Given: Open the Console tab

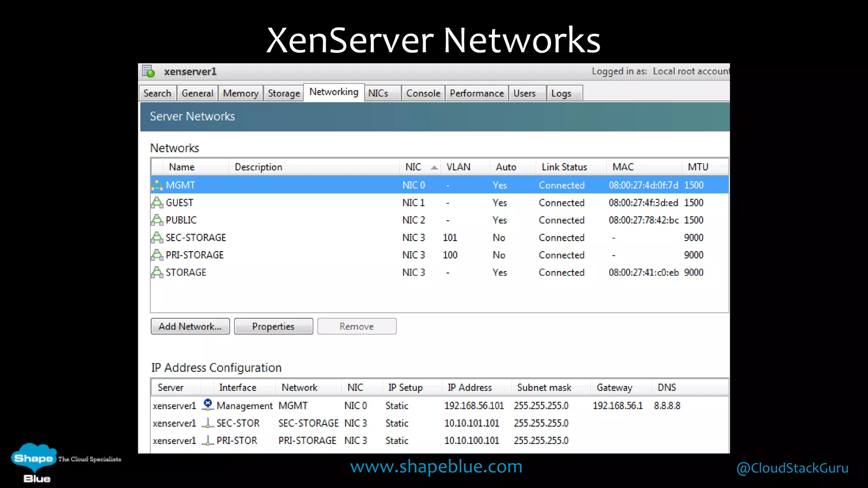Looking at the screenshot, I should pos(423,93).
